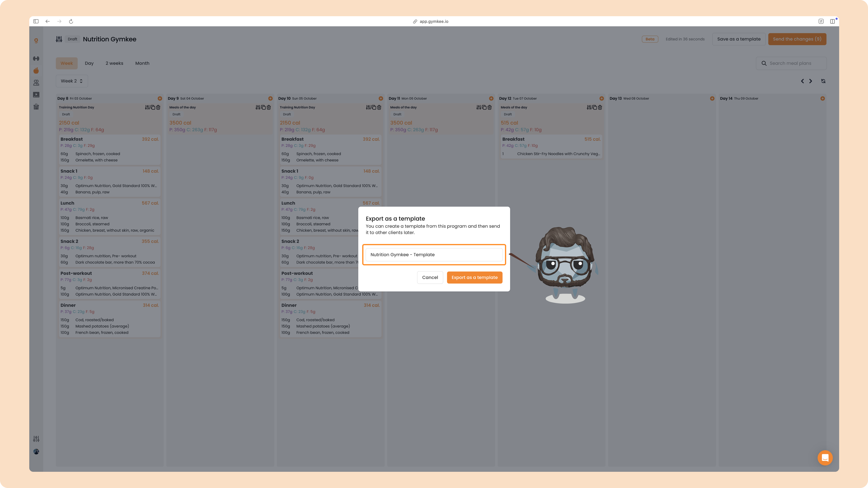
Task: Delete the Day 8 Training Nutrition Day
Action: 158,108
